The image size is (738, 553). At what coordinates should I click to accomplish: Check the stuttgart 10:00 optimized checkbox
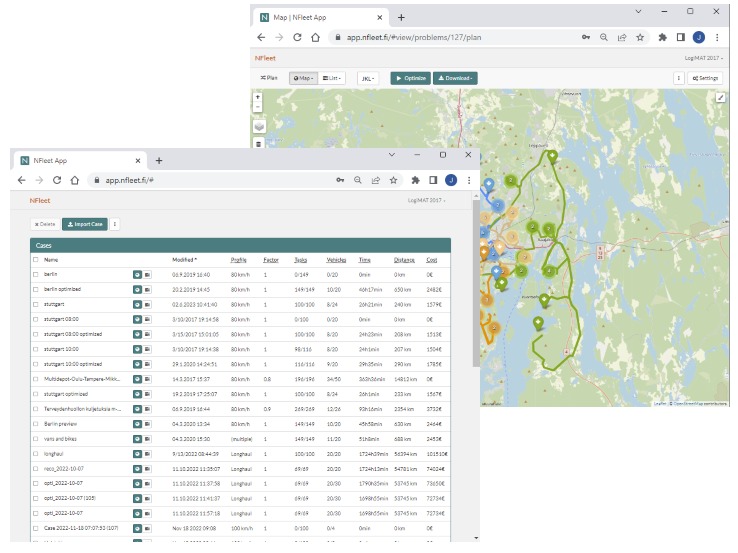point(35,364)
